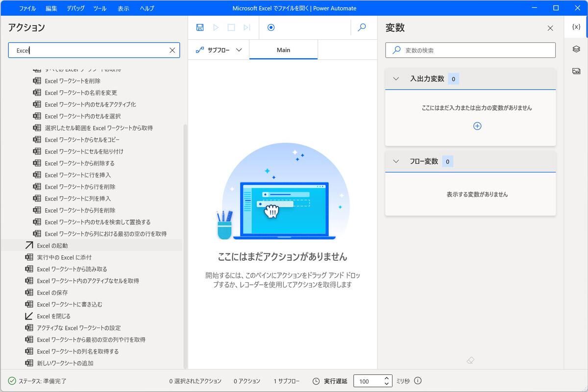
Task: Select Excel ワークシートに列を挿入 action
Action: [x=78, y=198]
